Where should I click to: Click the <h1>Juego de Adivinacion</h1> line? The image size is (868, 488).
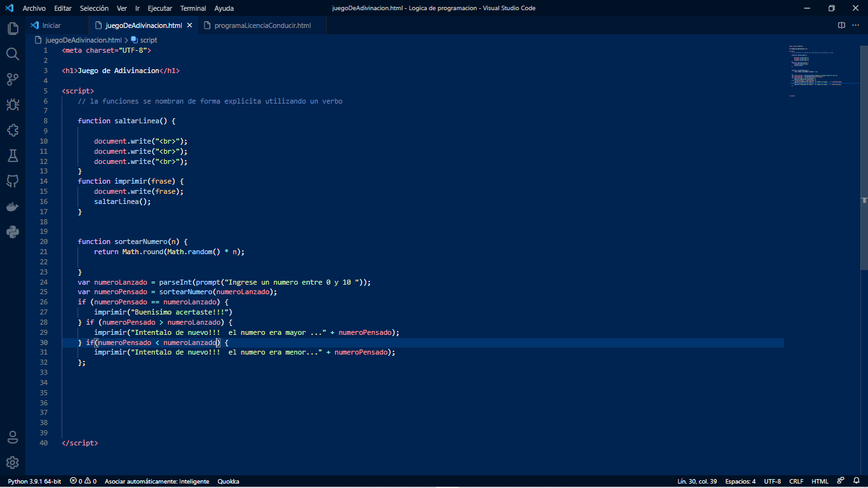pos(121,71)
